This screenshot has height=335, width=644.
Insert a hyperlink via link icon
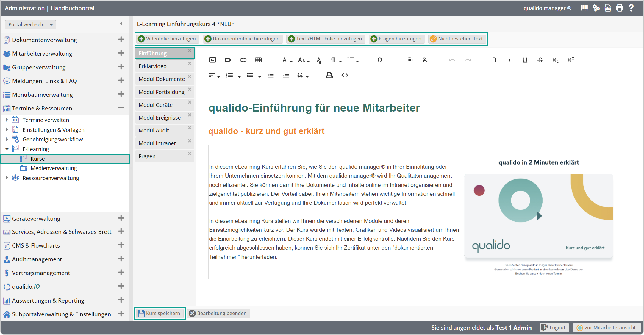click(x=243, y=60)
